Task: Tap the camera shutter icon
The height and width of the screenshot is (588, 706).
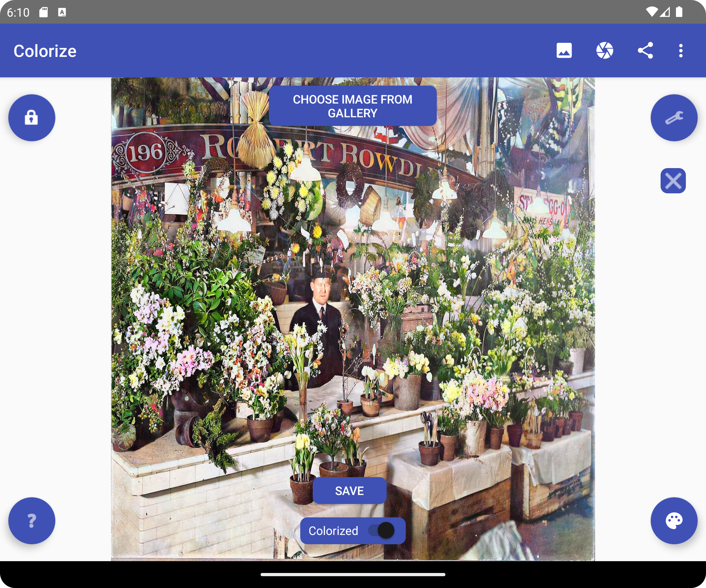Action: pos(604,51)
